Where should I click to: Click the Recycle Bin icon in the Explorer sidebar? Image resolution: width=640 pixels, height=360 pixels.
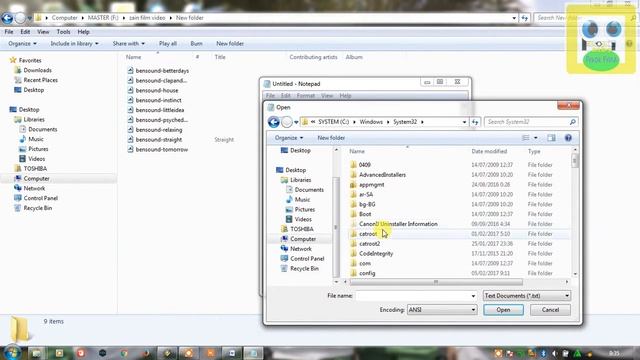(17, 208)
